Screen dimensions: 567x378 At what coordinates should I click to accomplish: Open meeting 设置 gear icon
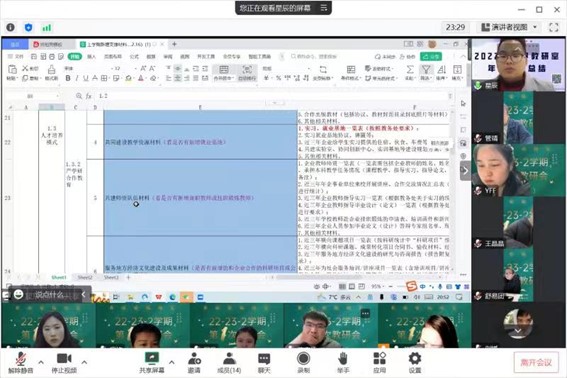pyautogui.click(x=415, y=362)
